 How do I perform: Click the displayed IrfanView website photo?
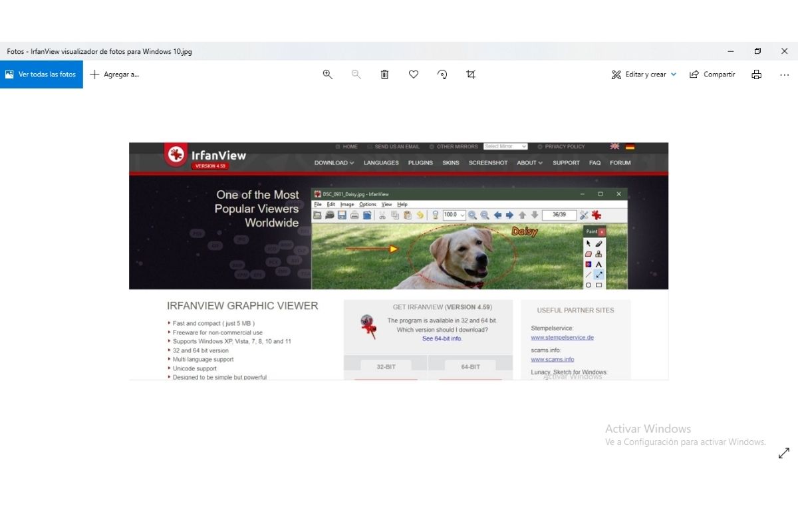398,261
